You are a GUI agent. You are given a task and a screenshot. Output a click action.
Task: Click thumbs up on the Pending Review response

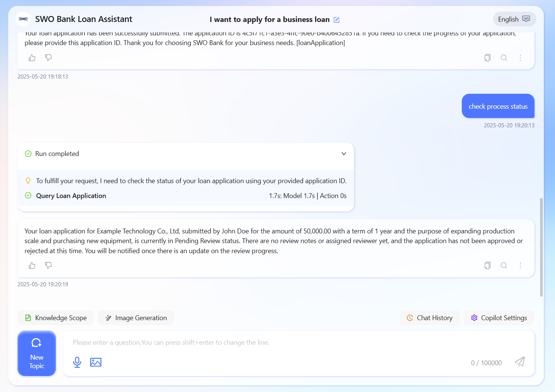(32, 265)
